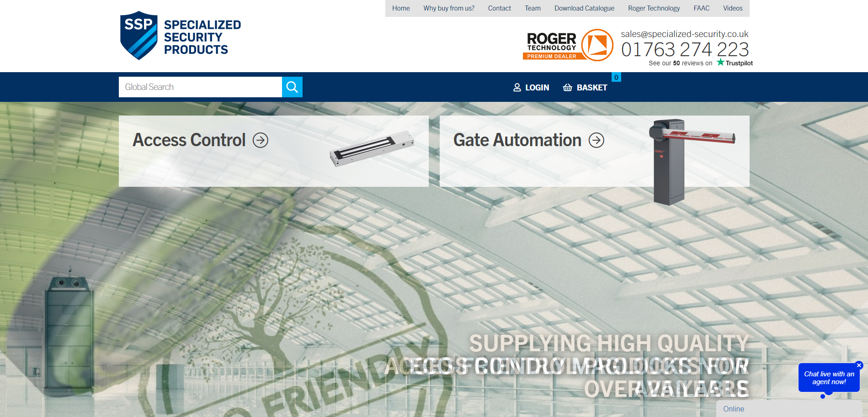This screenshot has height=417, width=868.
Task: Dismiss the chat popup with the X
Action: [x=858, y=365]
